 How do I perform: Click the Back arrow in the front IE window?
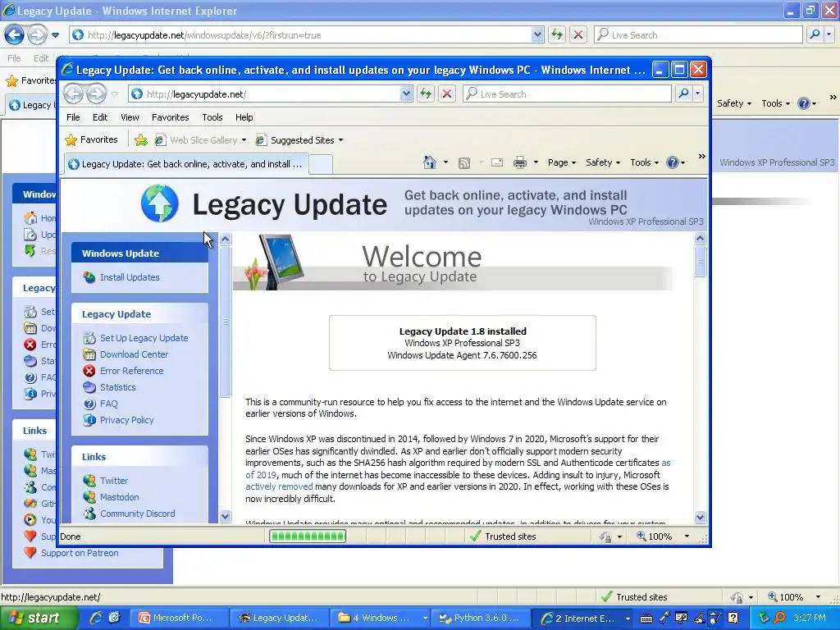coord(74,94)
